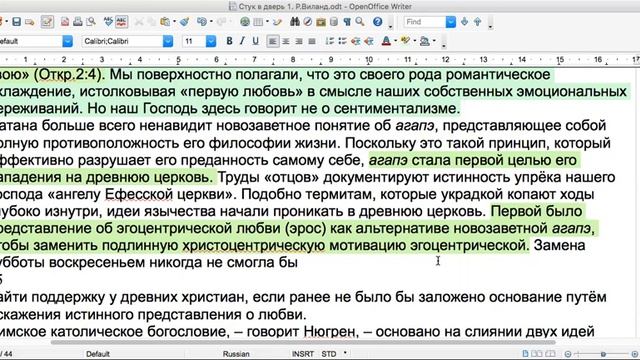This screenshot has width=640, height=360.
Task: Click the Decrease Indent icon
Action: click(356, 41)
